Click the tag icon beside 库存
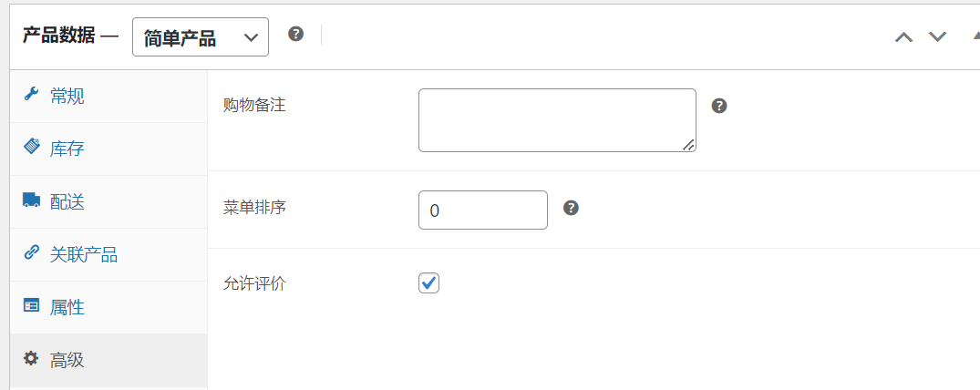The image size is (980, 390). coord(31,147)
